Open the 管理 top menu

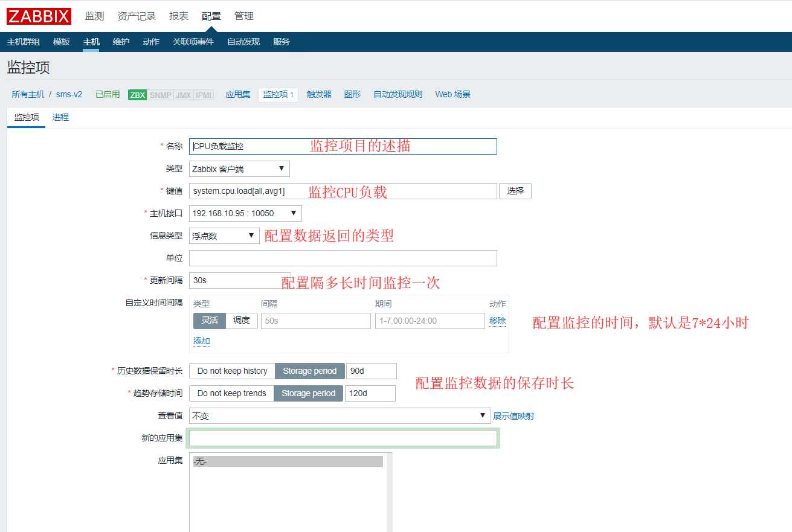coord(244,16)
